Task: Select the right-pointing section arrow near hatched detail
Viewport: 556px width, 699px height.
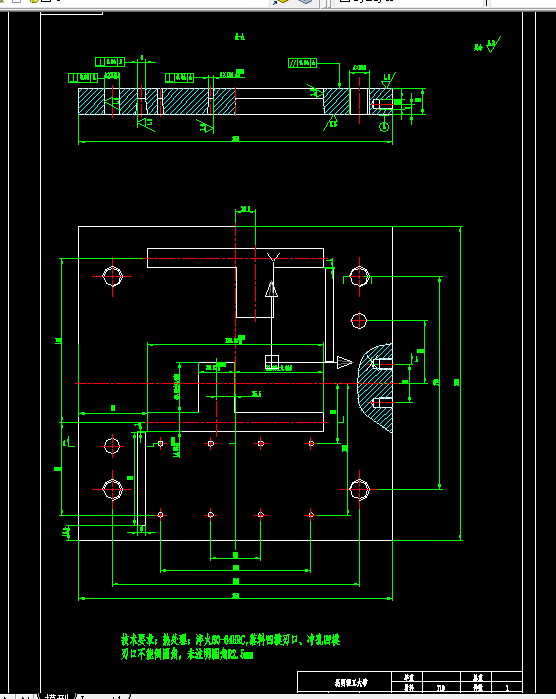Action: 344,362
